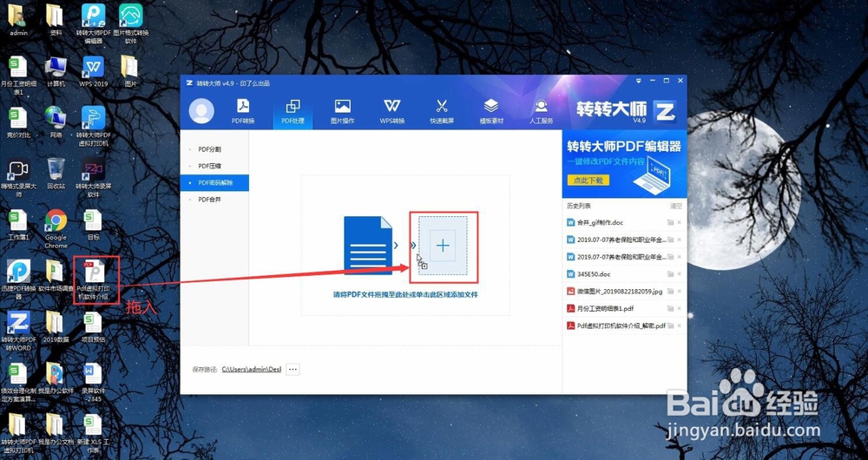868x460 pixels.
Task: Open the WPS转换 tab
Action: click(392, 111)
